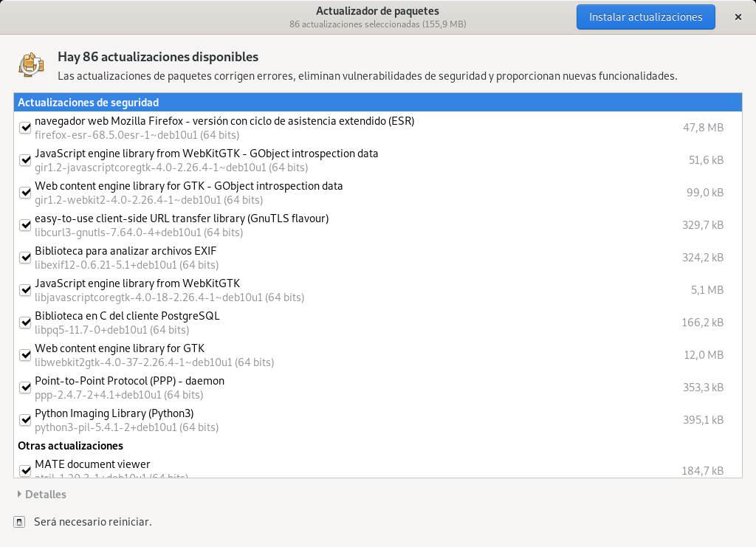Disable the libcurl3-gnutls update
Screen dimensions: 756x547
24,225
